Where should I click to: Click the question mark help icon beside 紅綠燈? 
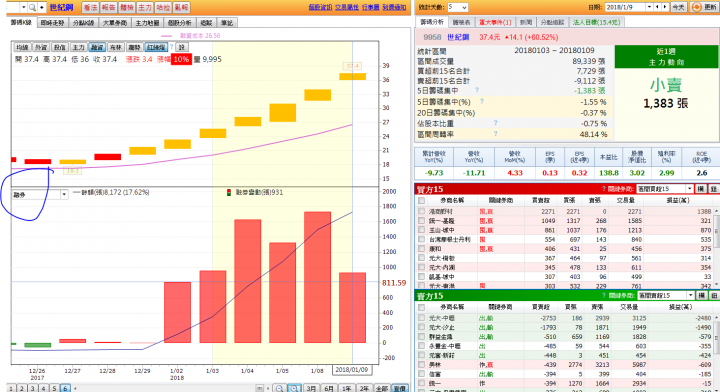click(x=172, y=47)
